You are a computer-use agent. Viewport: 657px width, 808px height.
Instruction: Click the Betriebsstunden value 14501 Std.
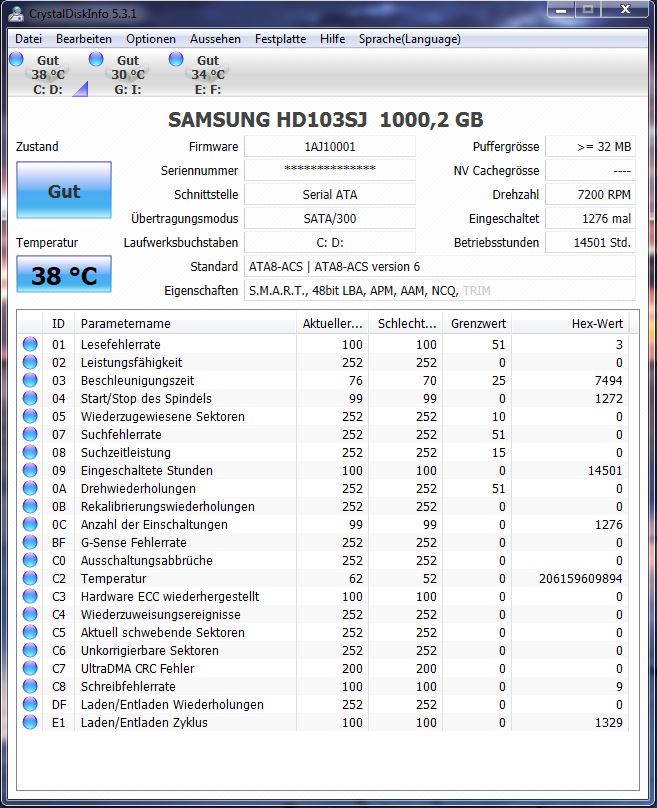(591, 243)
